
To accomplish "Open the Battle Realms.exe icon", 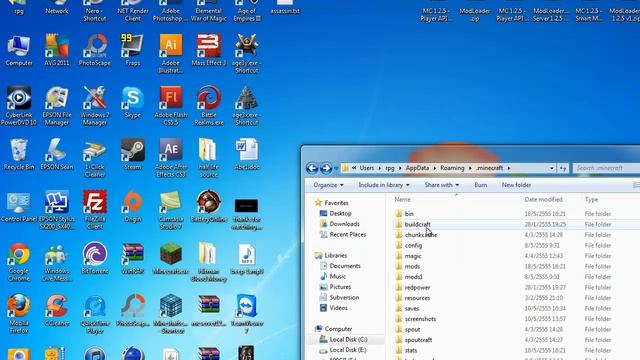I will click(209, 106).
